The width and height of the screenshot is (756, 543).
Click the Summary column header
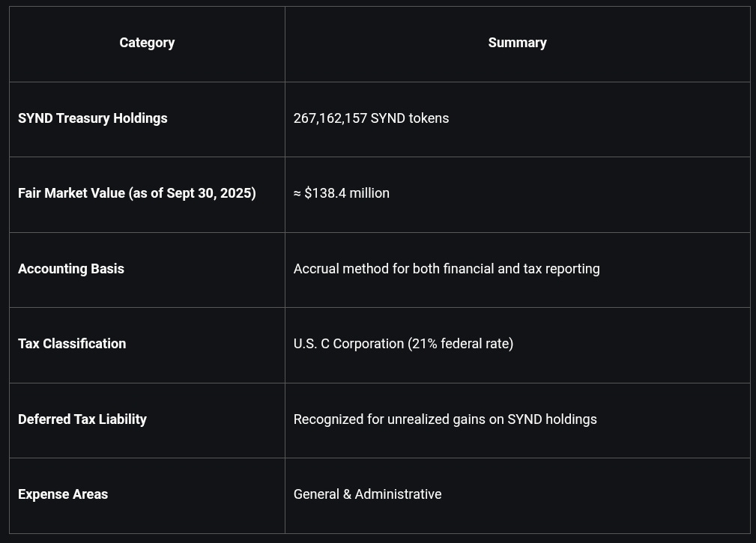[x=517, y=43]
